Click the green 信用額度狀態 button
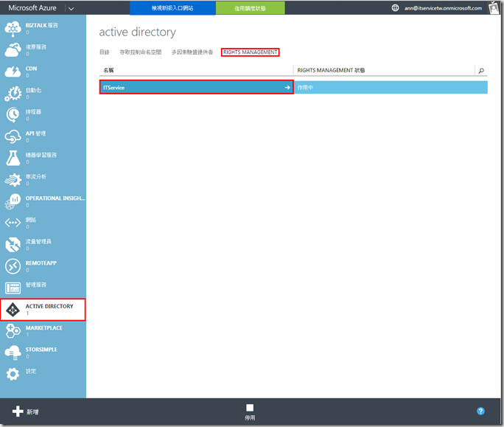Image resolution: width=504 pixels, height=427 pixels. [250, 8]
